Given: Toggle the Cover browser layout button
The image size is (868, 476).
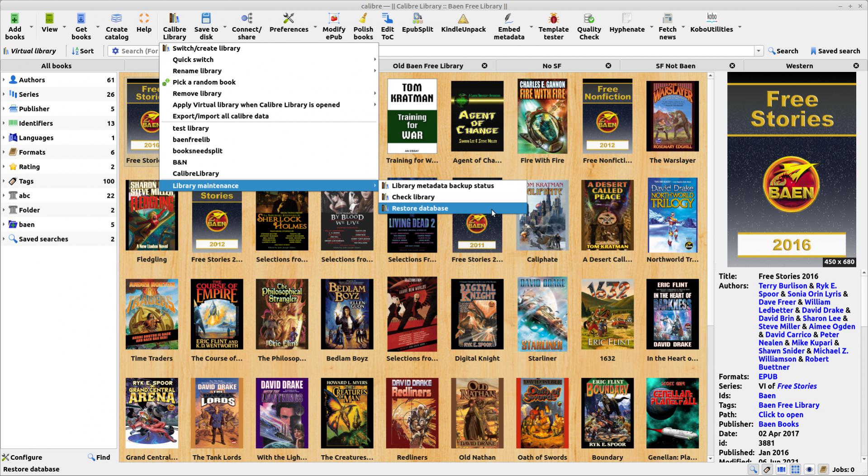Looking at the screenshot, I should pos(781,469).
